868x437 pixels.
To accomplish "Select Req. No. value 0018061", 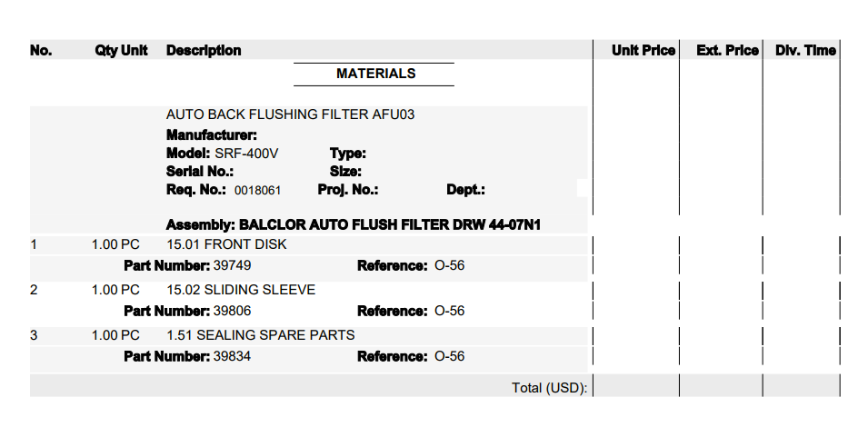I will point(257,190).
